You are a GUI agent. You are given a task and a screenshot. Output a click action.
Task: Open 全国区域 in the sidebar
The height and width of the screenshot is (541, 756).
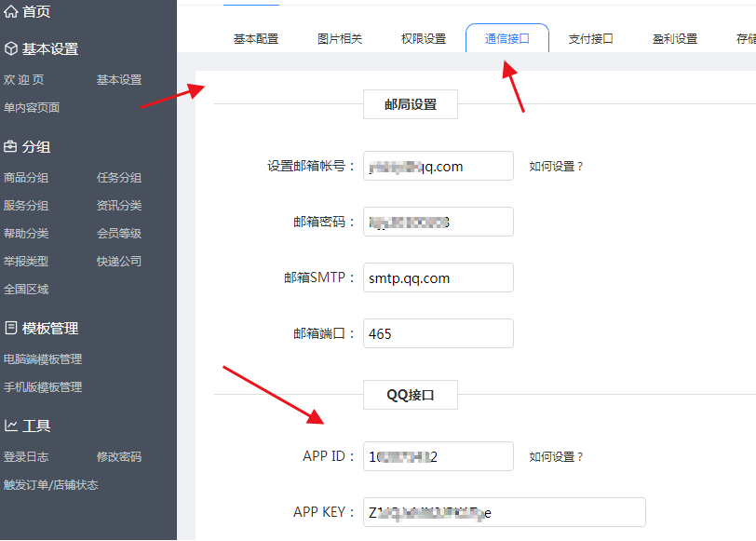tap(26, 290)
